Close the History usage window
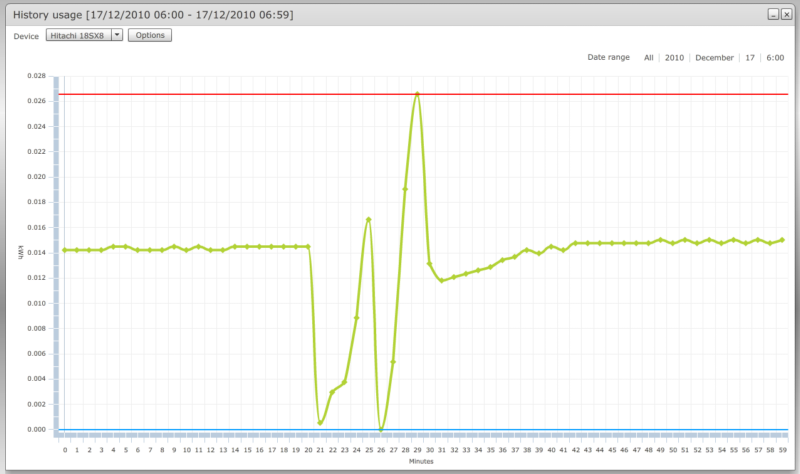The height and width of the screenshot is (474, 800). point(786,15)
